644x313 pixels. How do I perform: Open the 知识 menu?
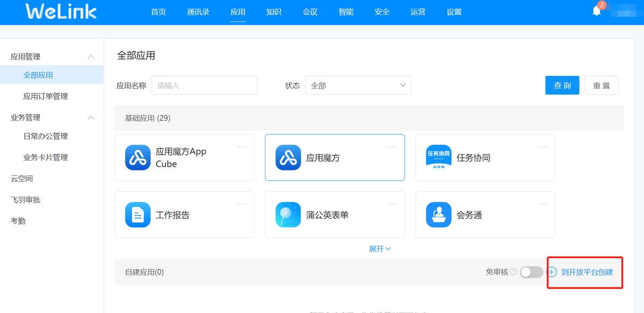(274, 12)
